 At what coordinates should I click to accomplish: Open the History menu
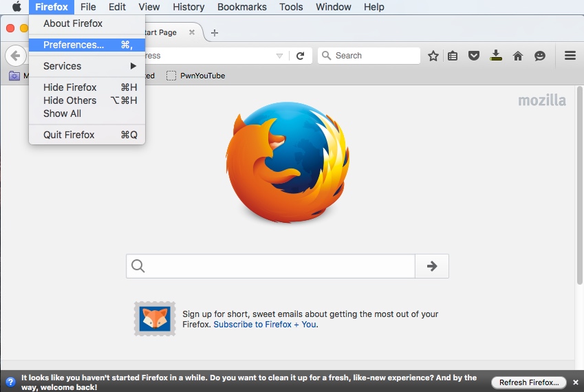pos(188,7)
